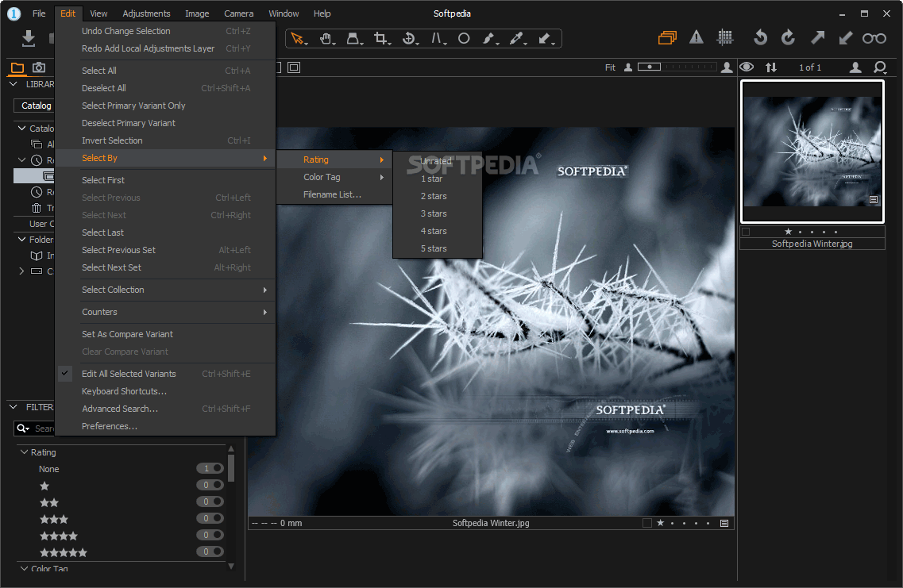Toggle the exposure warning triangle icon
This screenshot has height=588, width=903.
click(697, 37)
